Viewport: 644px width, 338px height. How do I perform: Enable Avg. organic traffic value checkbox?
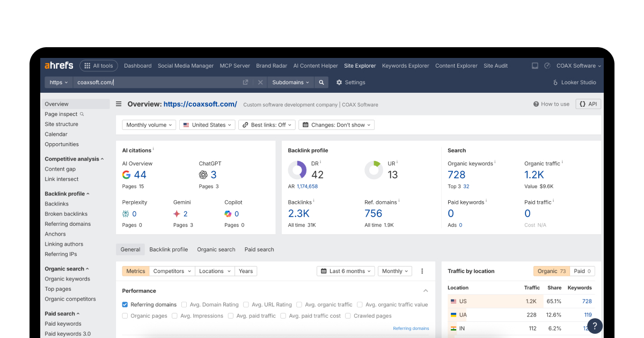click(x=360, y=305)
